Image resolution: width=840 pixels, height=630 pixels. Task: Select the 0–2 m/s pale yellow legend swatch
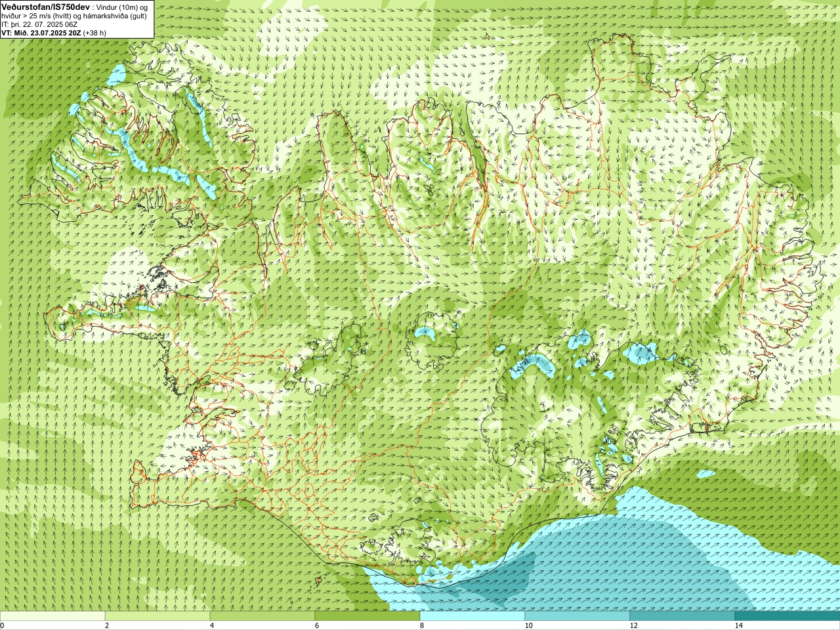tap(52, 616)
